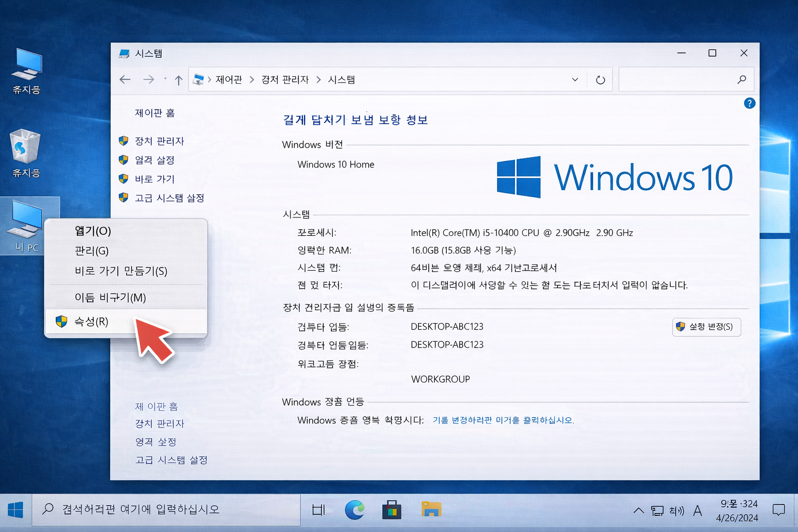Choose 엽기(O) in the context menu
This screenshot has width=798, height=532.
pos(126,231)
